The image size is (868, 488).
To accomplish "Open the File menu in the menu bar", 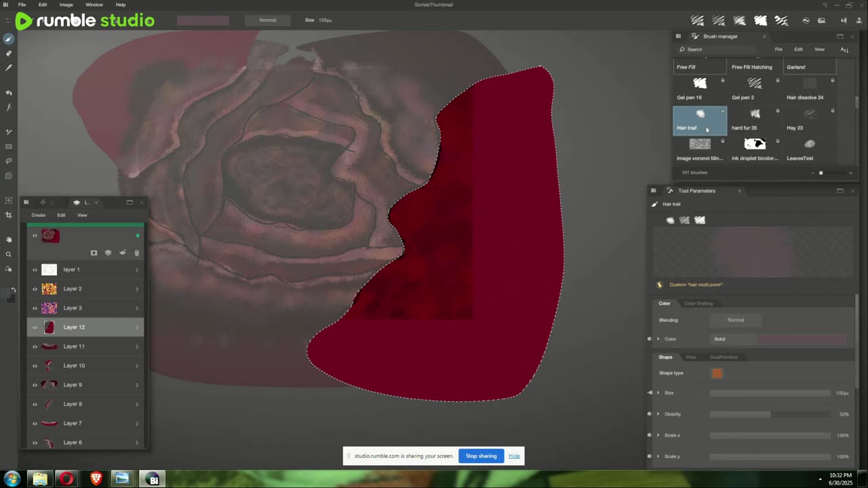I will [x=22, y=5].
